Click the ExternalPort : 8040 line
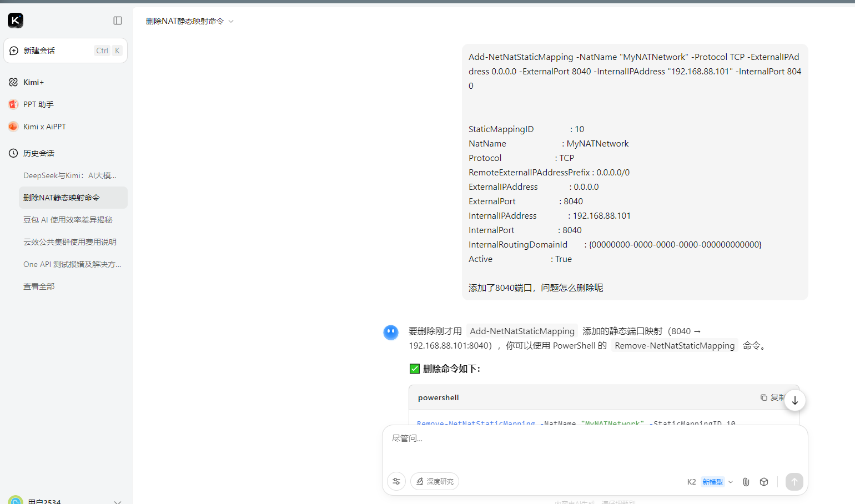855x504 pixels. tap(526, 201)
